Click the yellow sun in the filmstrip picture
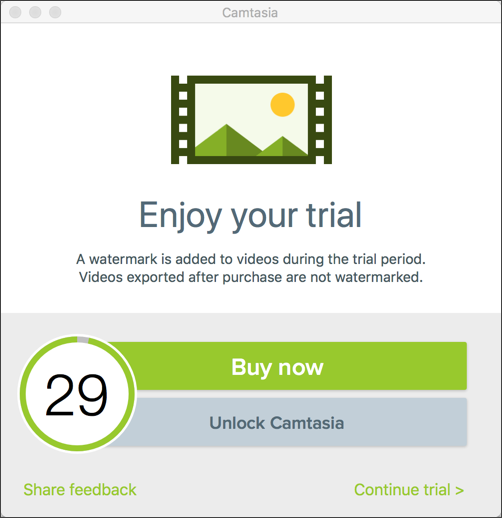Viewport: 502px width, 518px height. point(283,105)
